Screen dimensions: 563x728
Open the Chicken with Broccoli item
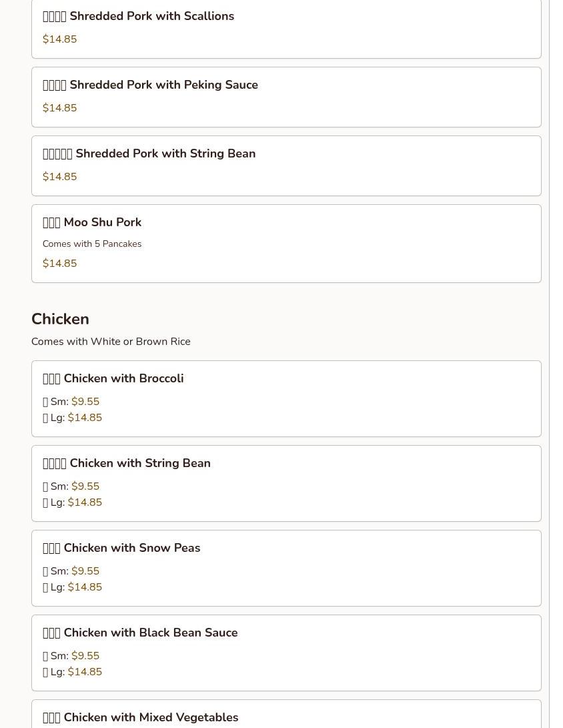pyautogui.click(x=123, y=379)
